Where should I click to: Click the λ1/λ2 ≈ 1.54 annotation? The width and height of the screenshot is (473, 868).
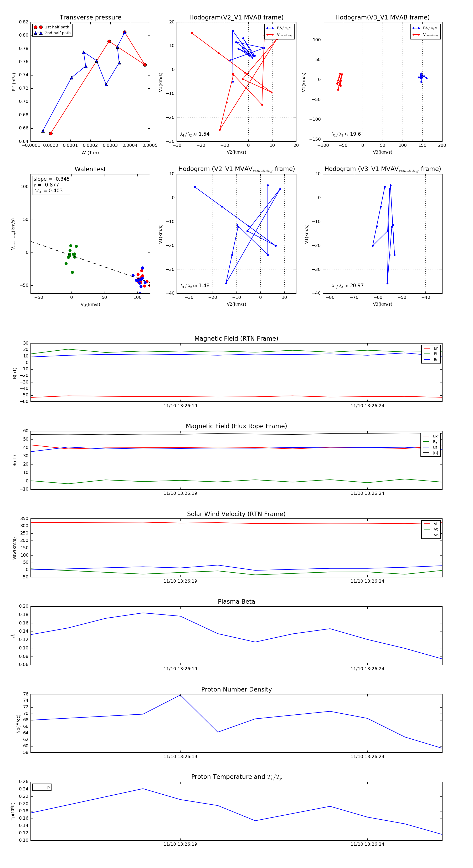[x=194, y=134]
